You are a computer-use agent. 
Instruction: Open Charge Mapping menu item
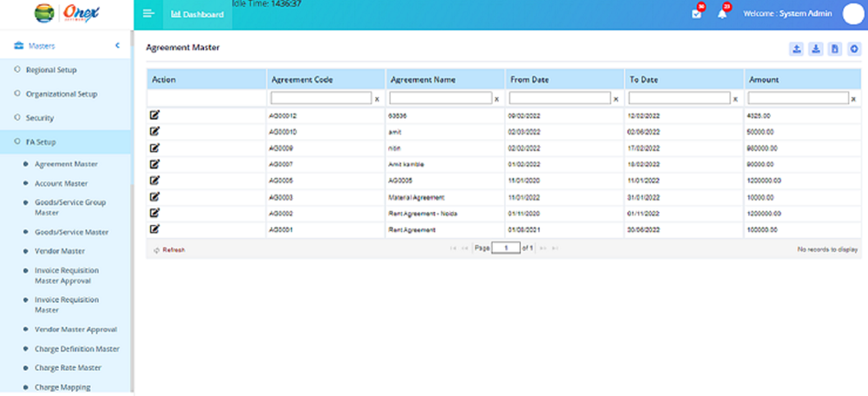pos(62,387)
